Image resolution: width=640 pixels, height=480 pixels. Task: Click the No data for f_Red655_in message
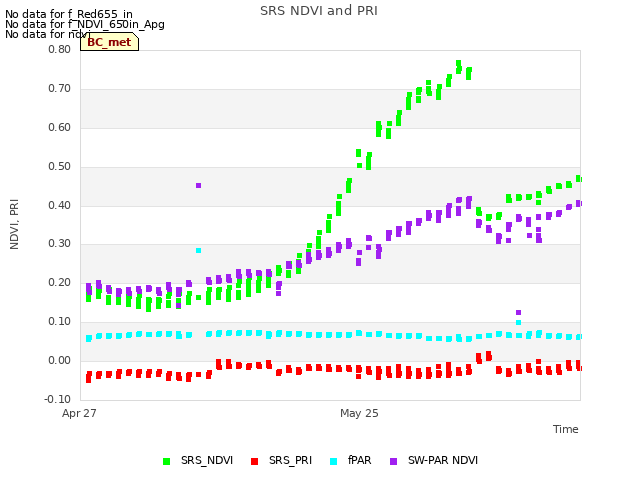(x=69, y=15)
